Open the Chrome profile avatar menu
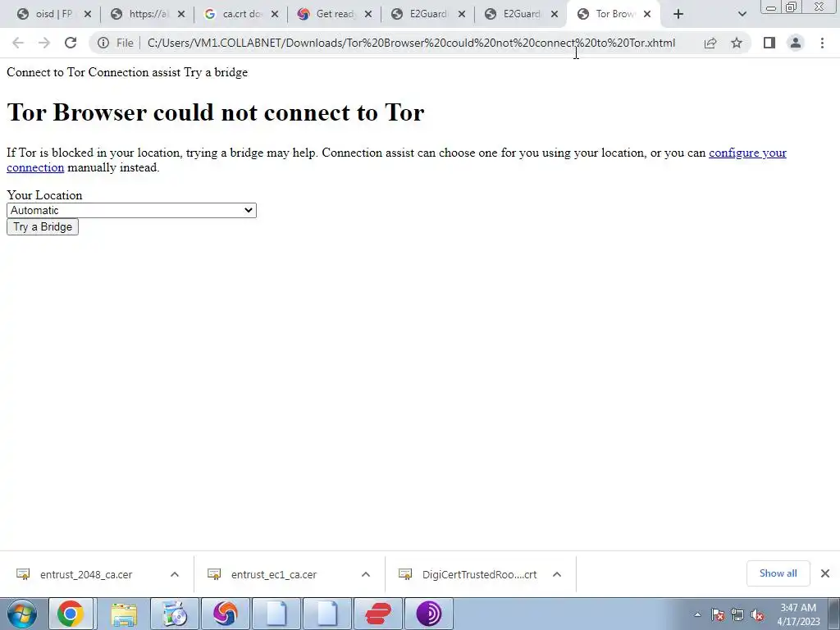Screen dimensions: 840x630 point(796,43)
